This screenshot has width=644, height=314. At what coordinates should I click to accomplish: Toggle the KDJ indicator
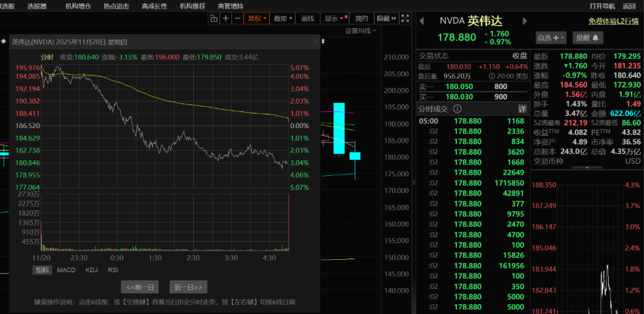point(91,270)
